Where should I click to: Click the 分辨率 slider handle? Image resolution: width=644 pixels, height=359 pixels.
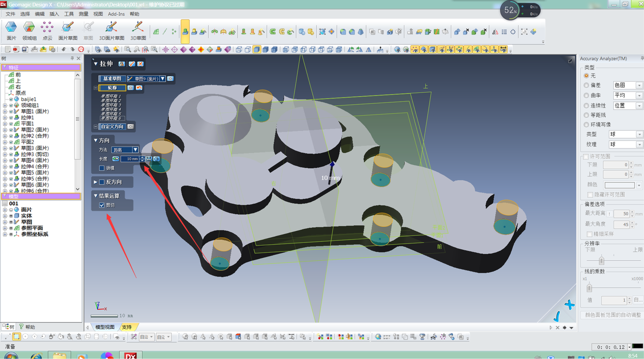[601, 260]
